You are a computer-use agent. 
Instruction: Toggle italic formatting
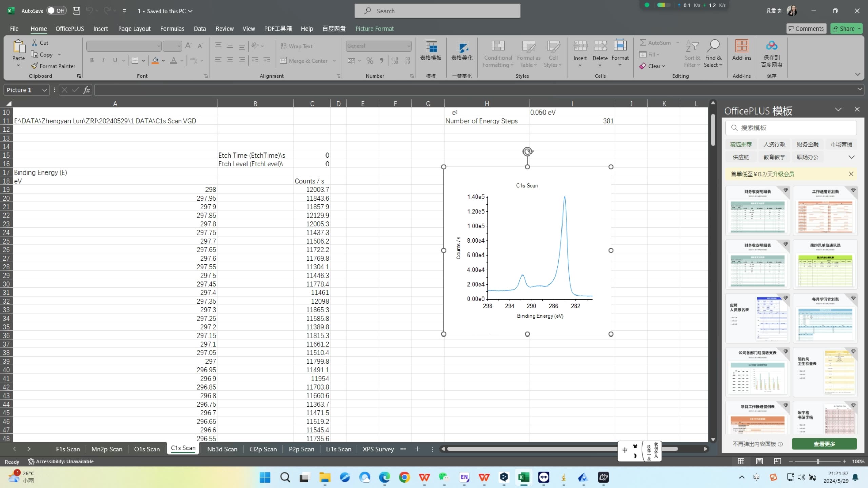point(103,60)
